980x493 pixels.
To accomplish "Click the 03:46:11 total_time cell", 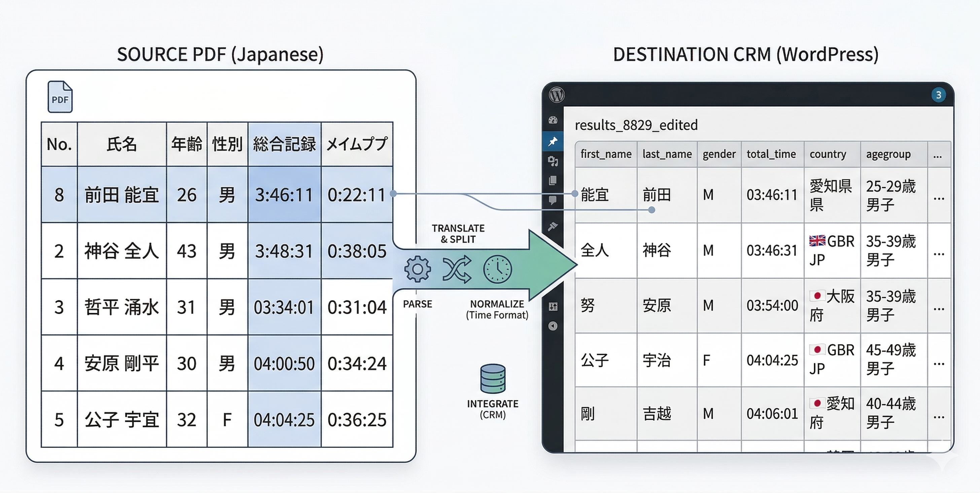I will click(x=772, y=195).
